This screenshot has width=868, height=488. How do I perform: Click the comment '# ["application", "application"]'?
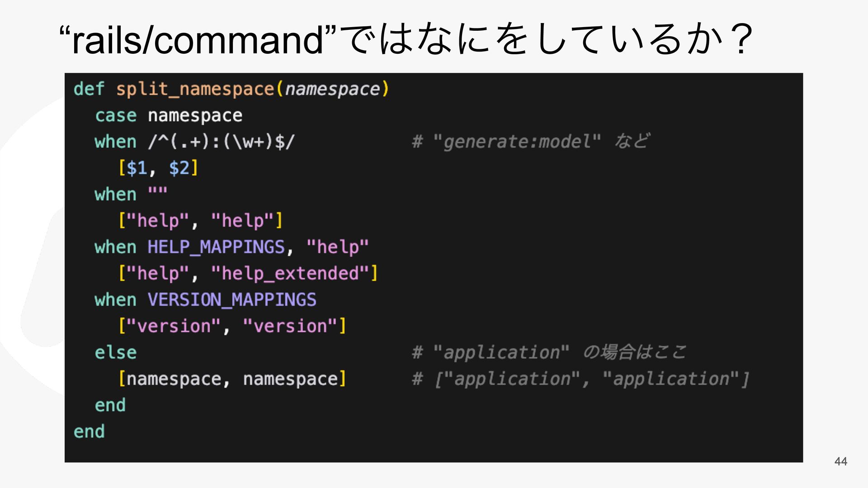[x=580, y=379]
